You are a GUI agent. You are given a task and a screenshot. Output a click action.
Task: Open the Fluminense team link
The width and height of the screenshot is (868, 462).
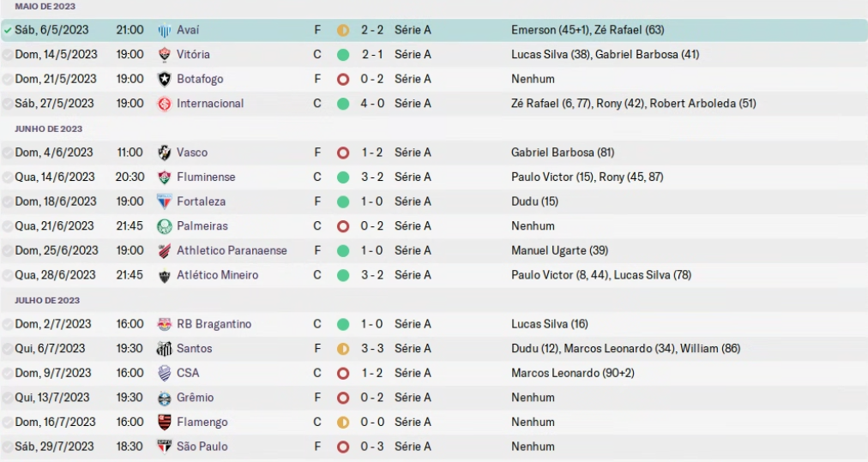(206, 177)
